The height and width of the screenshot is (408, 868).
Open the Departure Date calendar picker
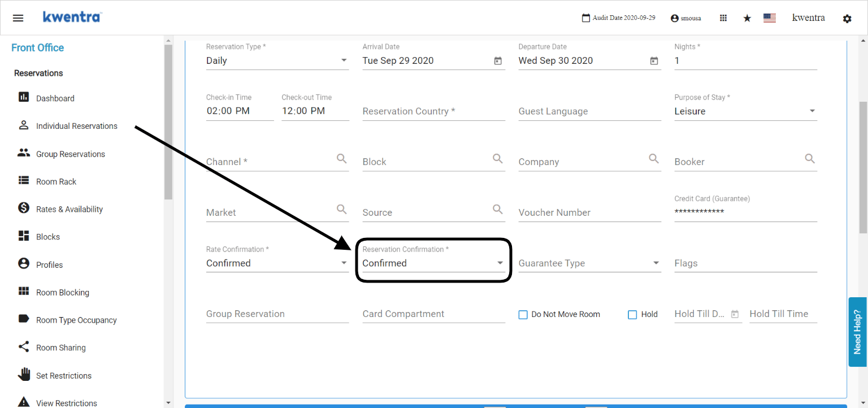(654, 61)
